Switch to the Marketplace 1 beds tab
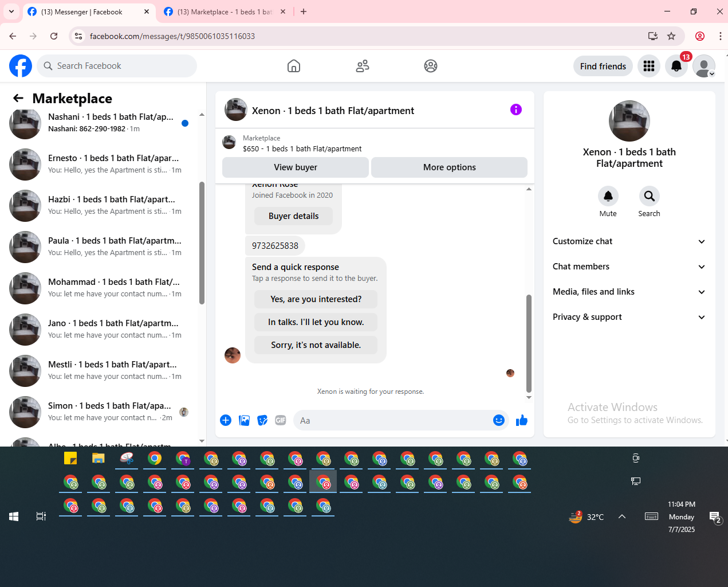The image size is (728, 587). 225,11
